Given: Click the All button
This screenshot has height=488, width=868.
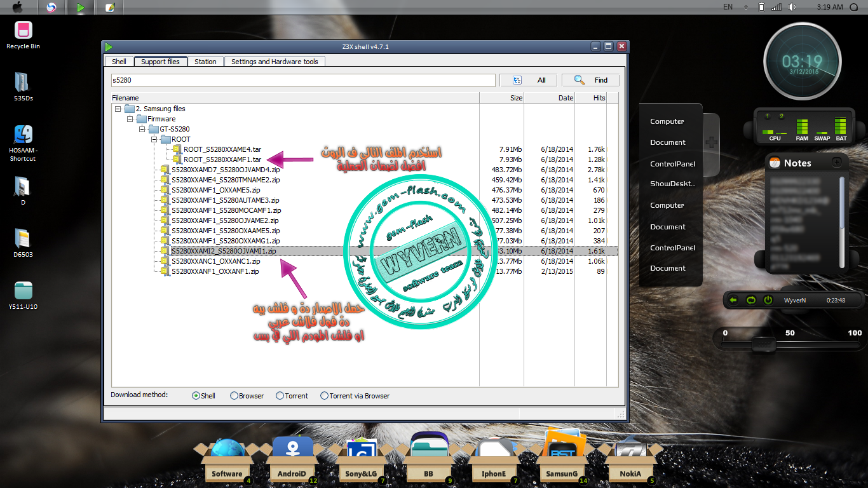Looking at the screenshot, I should tap(528, 80).
